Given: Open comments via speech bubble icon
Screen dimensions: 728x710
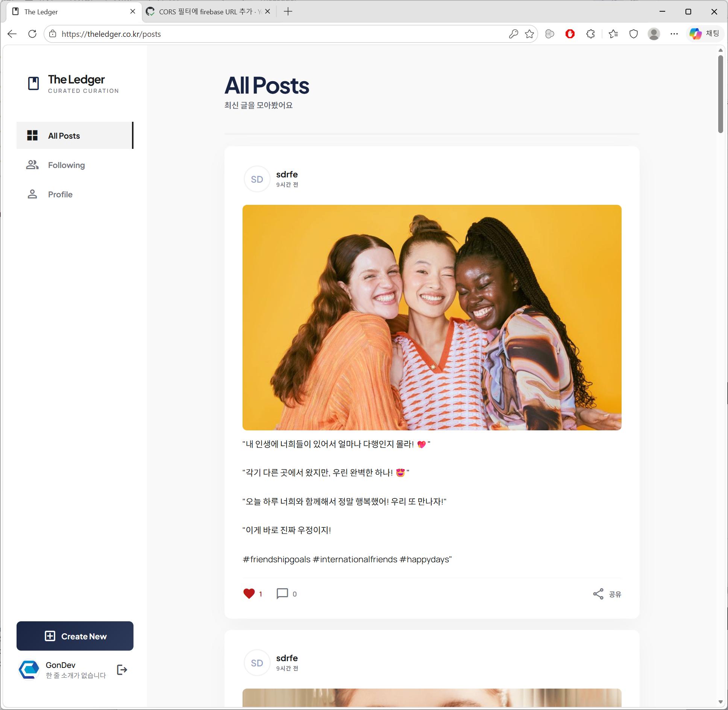Looking at the screenshot, I should pos(282,593).
